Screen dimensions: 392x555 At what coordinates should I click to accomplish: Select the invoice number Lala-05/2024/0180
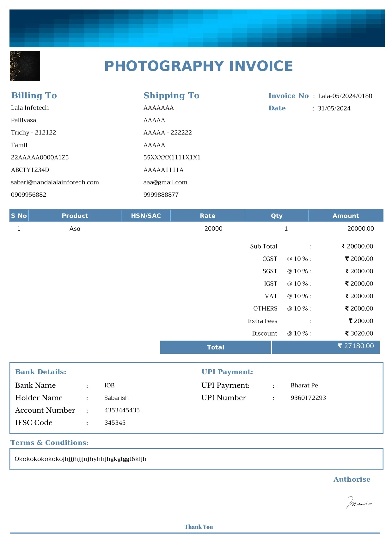[x=345, y=96]
